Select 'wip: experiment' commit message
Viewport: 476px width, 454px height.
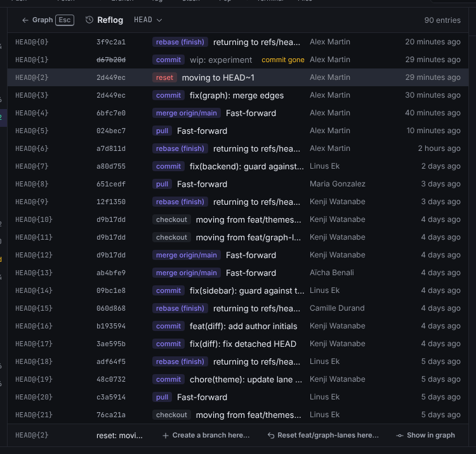(x=221, y=60)
